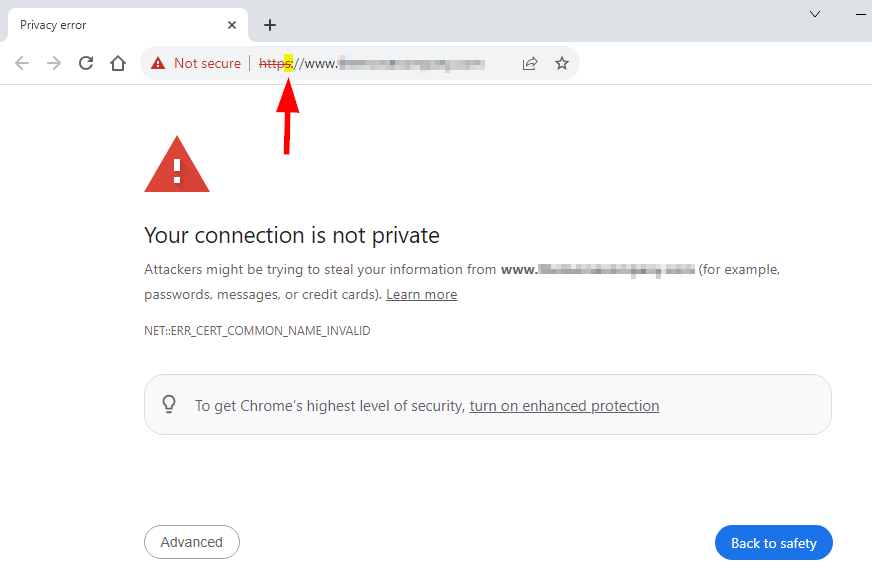Open the Learn more link
The image size is (872, 579).
coord(422,294)
